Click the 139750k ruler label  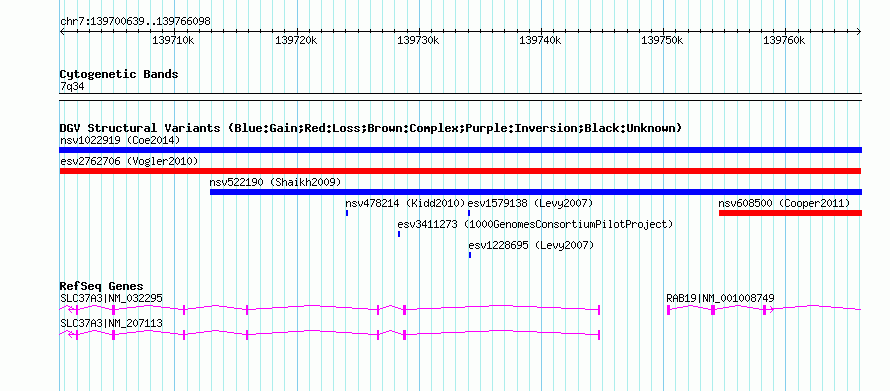pos(662,41)
